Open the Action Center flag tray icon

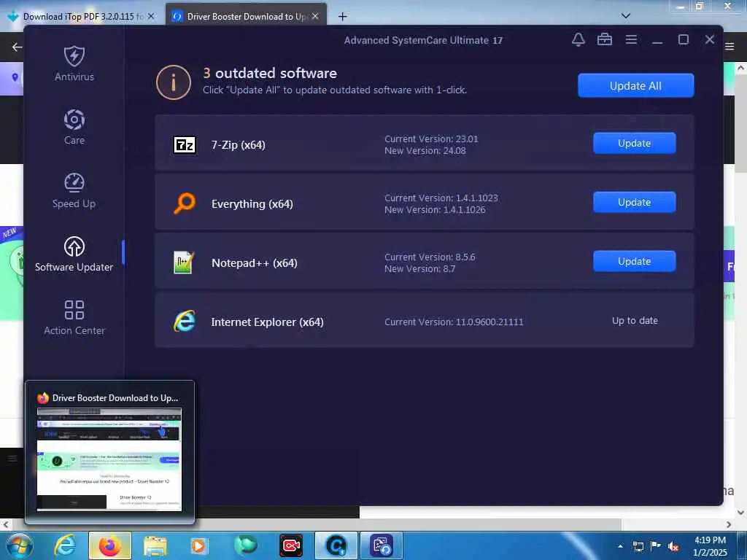656,546
